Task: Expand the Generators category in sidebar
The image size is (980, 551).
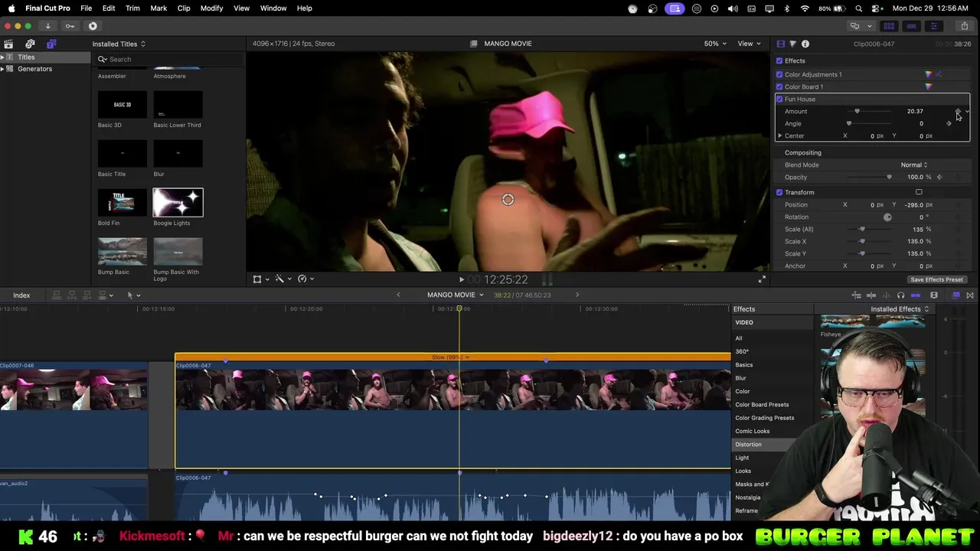Action: point(3,69)
